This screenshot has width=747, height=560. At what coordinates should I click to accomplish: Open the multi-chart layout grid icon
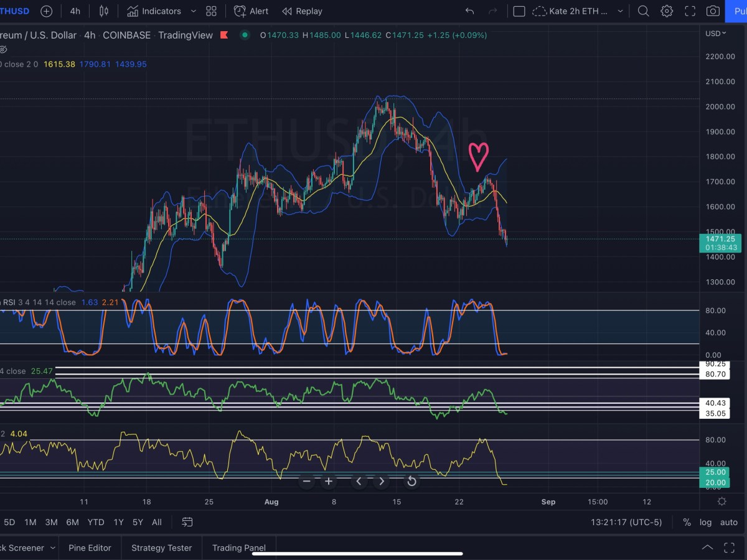pos(211,11)
